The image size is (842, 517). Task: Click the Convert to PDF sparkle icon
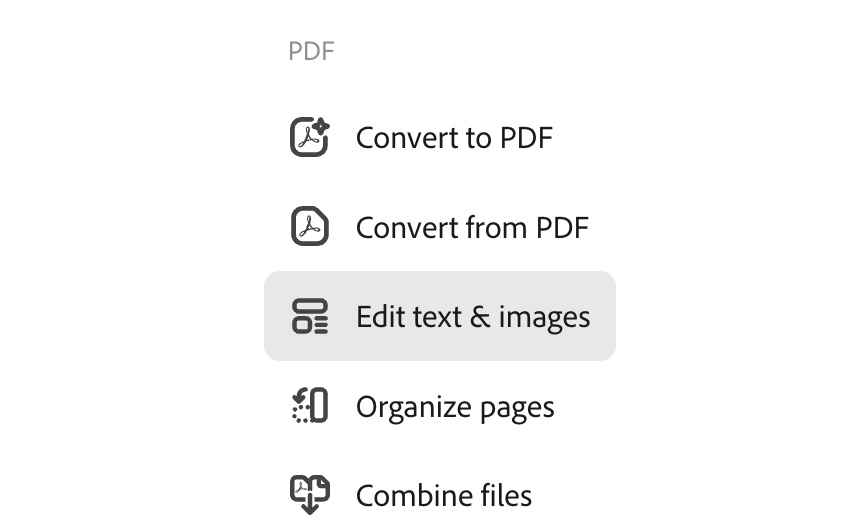point(310,137)
